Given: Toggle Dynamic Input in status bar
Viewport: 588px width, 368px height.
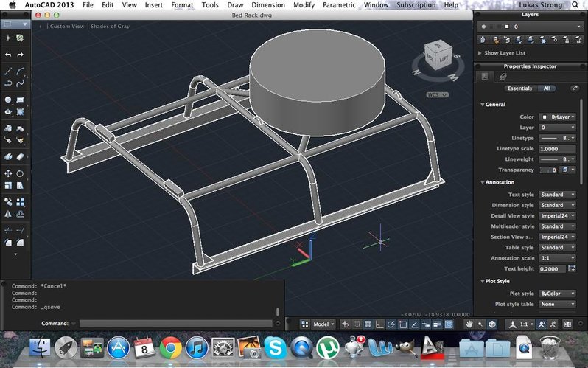Looking at the screenshot, I should tap(426, 324).
